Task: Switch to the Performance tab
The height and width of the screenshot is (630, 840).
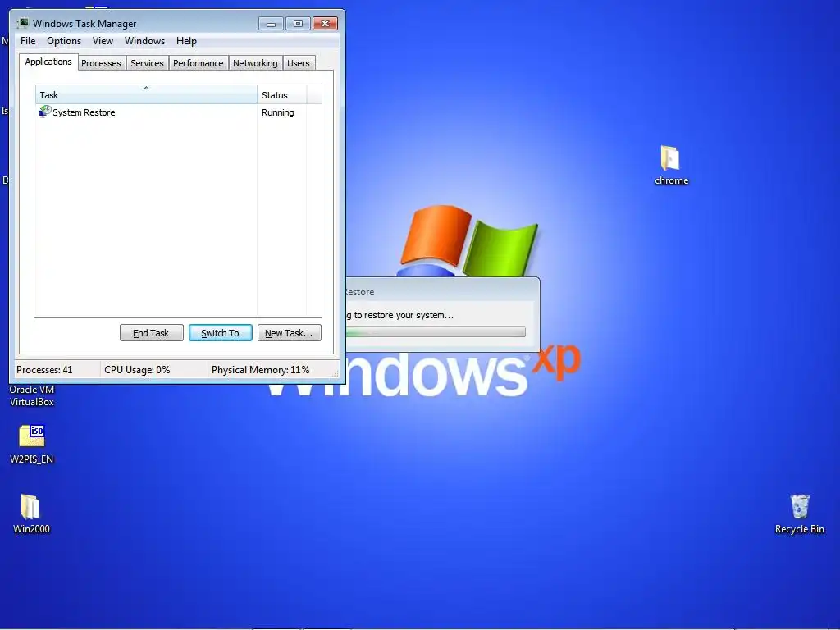Action: tap(199, 63)
